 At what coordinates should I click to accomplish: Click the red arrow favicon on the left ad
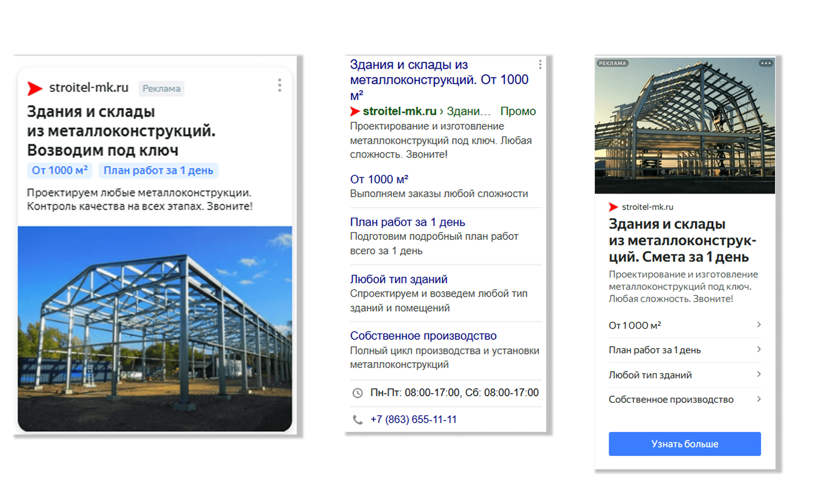[x=35, y=88]
